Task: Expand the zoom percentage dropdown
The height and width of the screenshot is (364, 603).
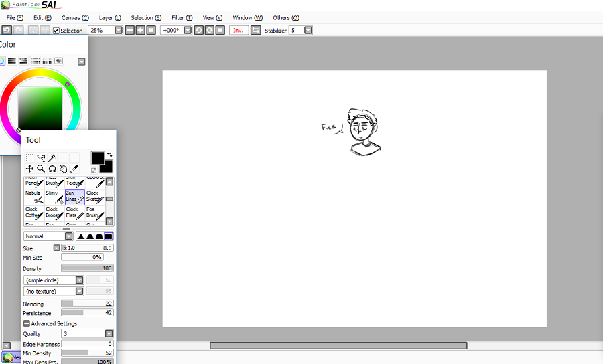Action: click(119, 30)
